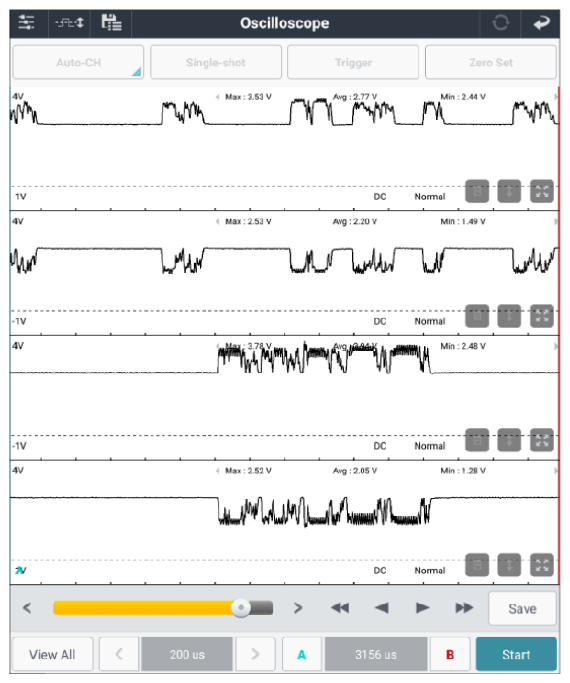The height and width of the screenshot is (683, 570).
Task: Open the settings sliders icon in header
Action: [27, 23]
